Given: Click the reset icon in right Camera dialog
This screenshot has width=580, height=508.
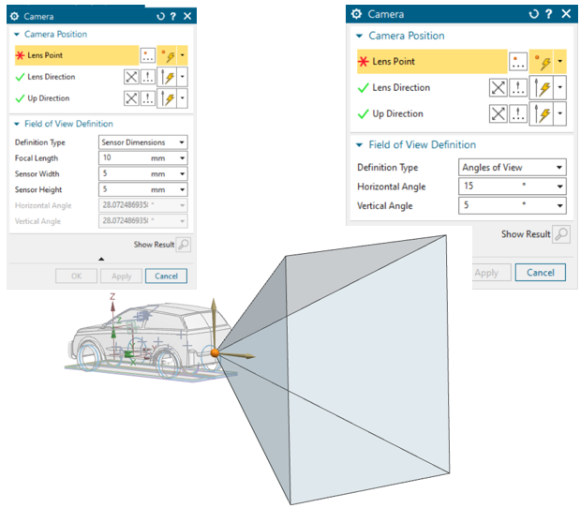Looking at the screenshot, I should click(533, 14).
